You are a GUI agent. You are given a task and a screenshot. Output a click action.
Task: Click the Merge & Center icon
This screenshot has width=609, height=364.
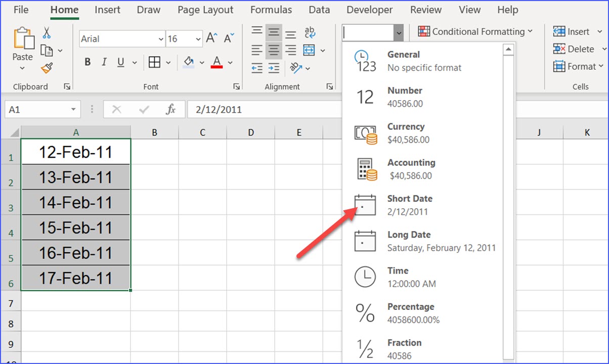(309, 50)
